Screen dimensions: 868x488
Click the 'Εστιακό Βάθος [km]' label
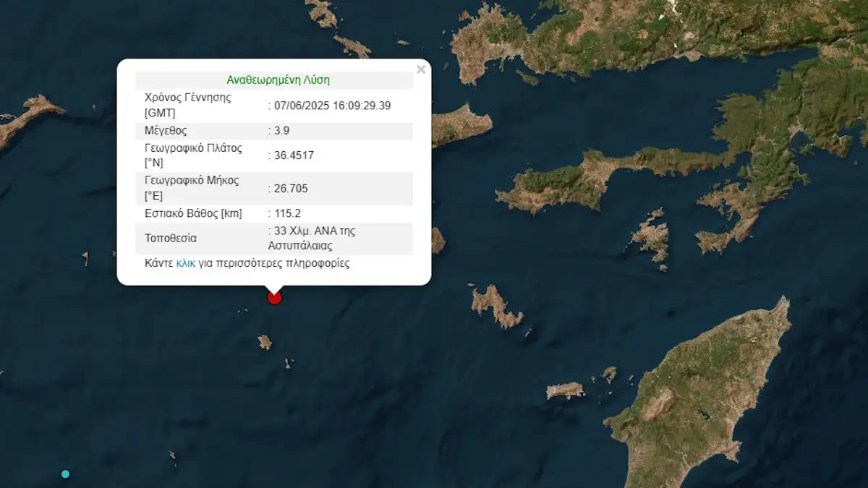(x=193, y=213)
